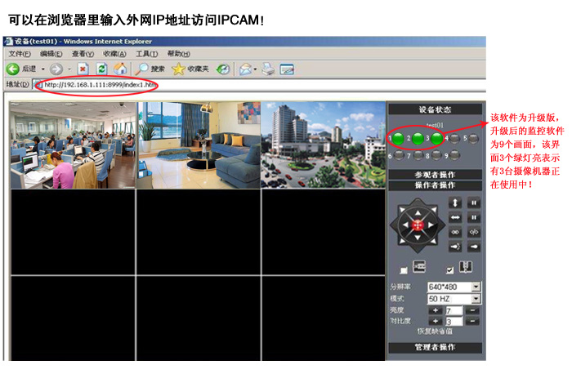Tick the left checkbox below PTZ pad
This screenshot has width=572, height=392.
tap(404, 270)
